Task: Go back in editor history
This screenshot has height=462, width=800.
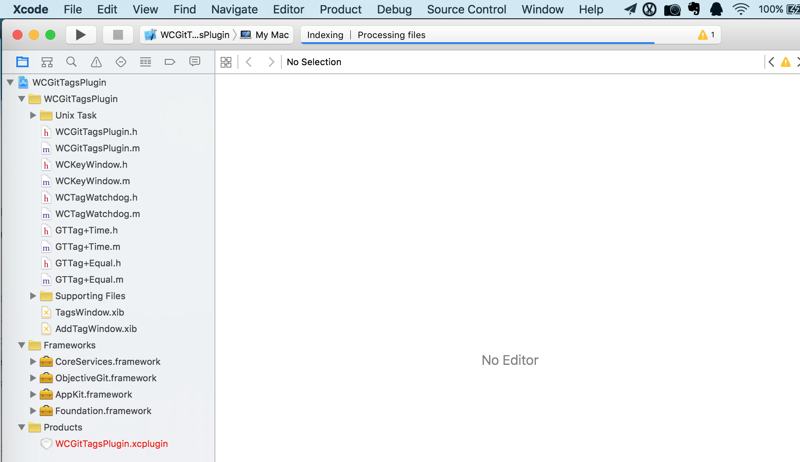Action: tap(249, 62)
